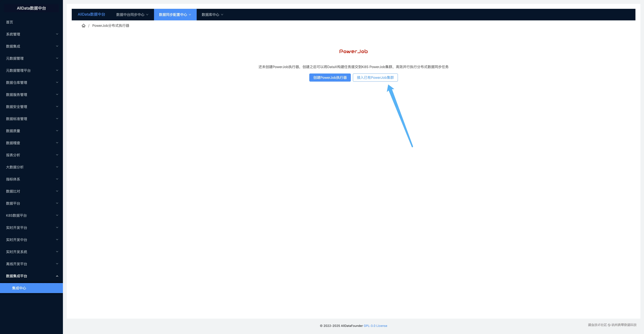This screenshot has width=644, height=334.
Task: Click the 接入已有PowerJob集群 button
Action: coord(375,78)
